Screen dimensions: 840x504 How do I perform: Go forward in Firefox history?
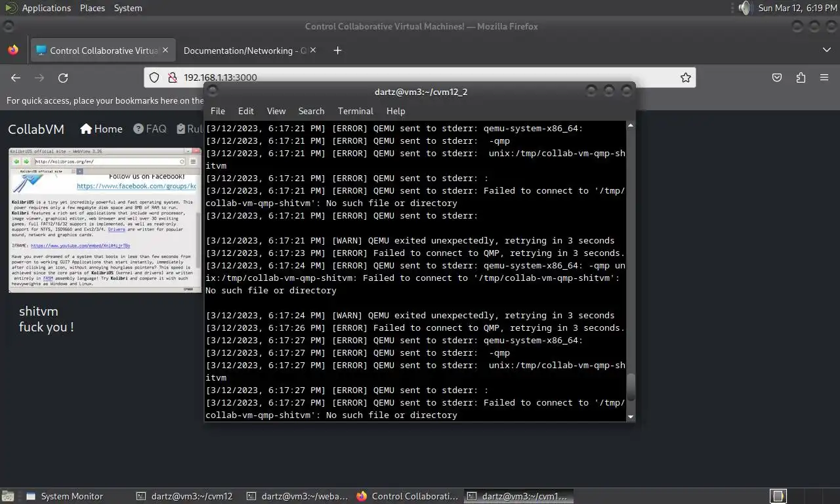coord(39,77)
